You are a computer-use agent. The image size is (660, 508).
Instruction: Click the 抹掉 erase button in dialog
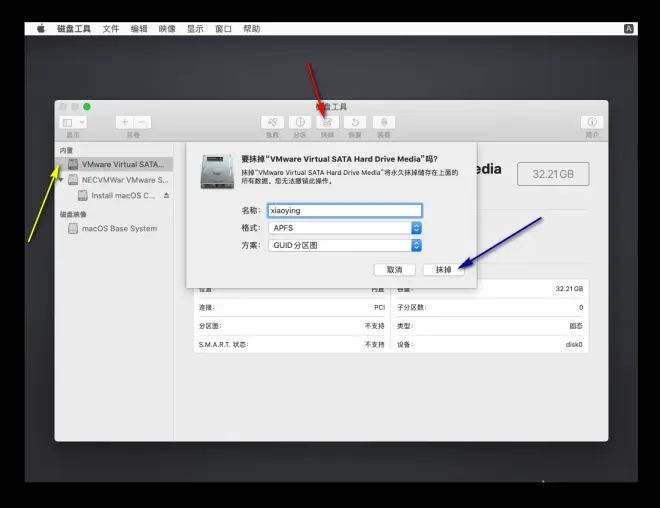(x=443, y=270)
